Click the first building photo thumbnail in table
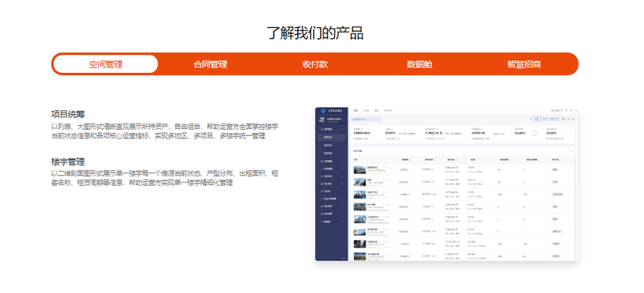The width and height of the screenshot is (644, 293). pos(359,169)
